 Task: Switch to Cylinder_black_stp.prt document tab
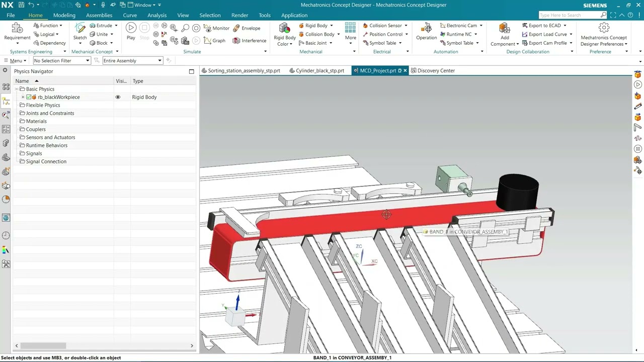point(317,71)
